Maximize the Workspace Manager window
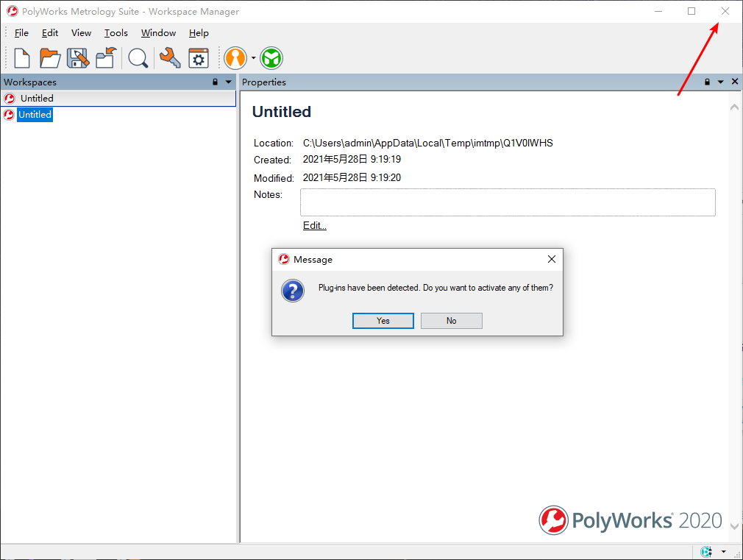Screen dimensions: 743x560 pyautogui.click(x=692, y=11)
